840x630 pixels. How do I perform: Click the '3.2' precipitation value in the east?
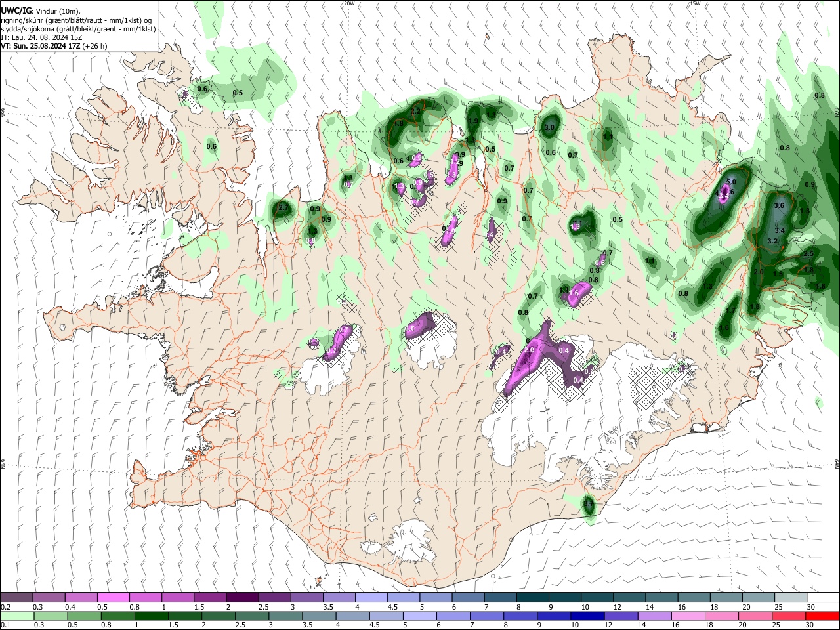click(x=772, y=241)
